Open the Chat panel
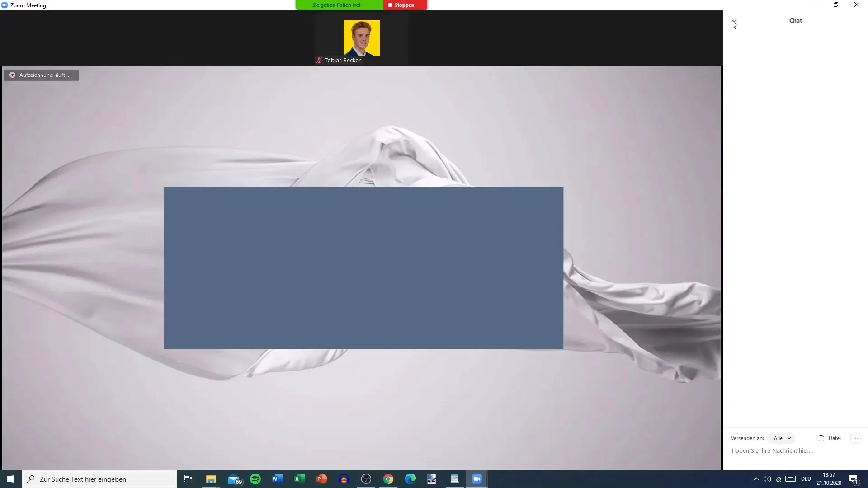Screen dimensions: 868x488 tap(796, 20)
